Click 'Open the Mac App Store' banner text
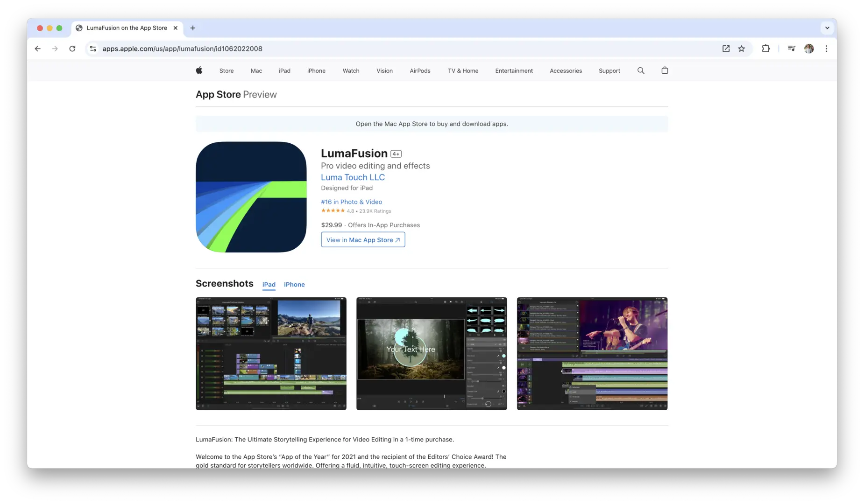The image size is (864, 504). tap(432, 124)
